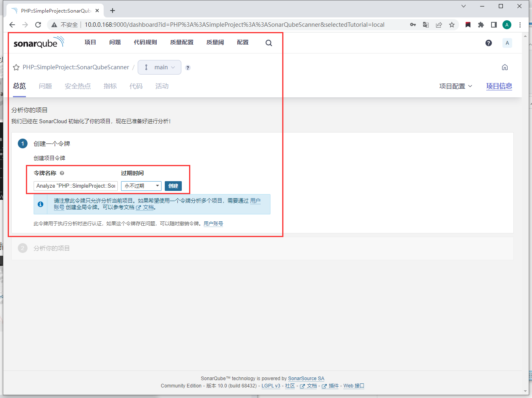Switch to the 代码 tab
The width and height of the screenshot is (532, 398).
(136, 86)
